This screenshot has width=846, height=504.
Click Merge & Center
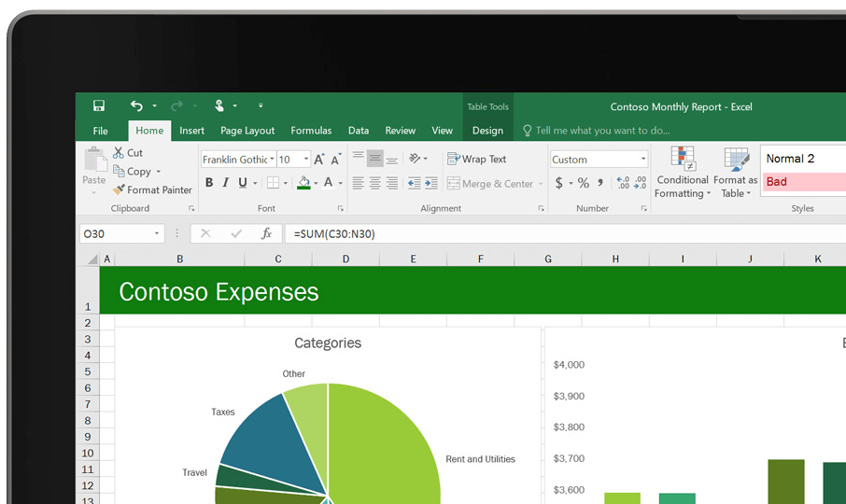tap(490, 184)
